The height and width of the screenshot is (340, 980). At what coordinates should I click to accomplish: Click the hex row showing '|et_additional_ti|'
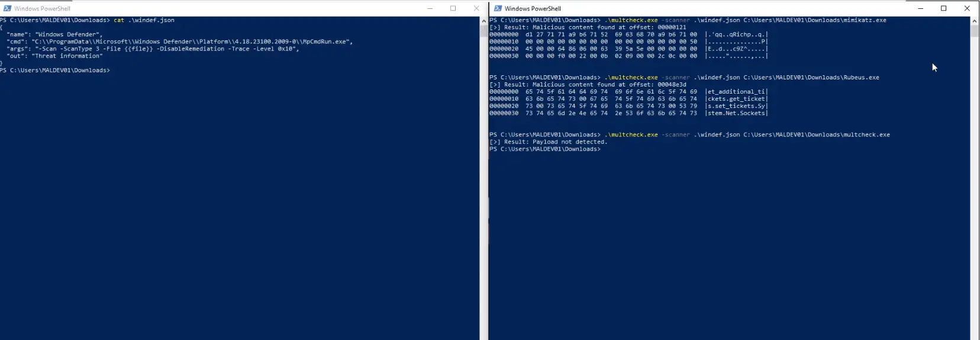[x=628, y=92]
